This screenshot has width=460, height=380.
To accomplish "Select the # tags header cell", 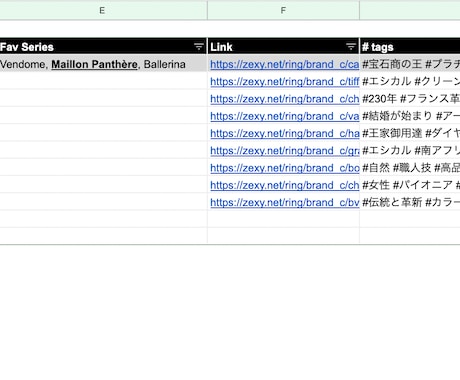I will point(410,47).
